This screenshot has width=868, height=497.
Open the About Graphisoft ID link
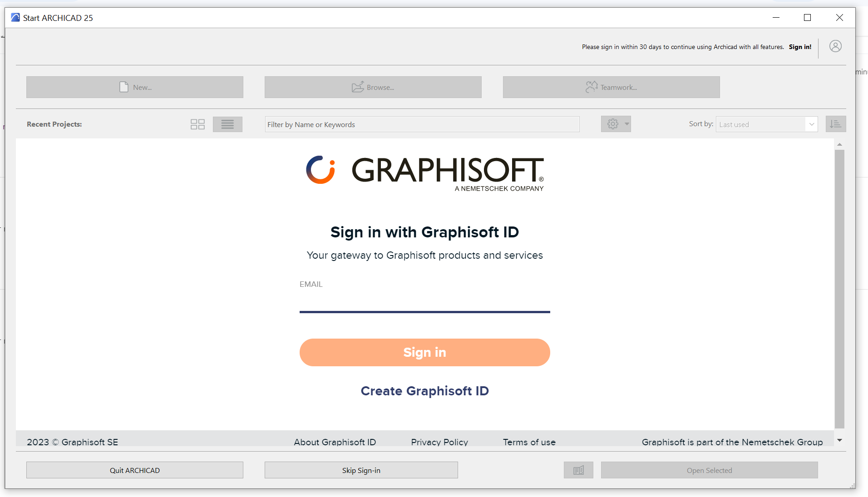tap(335, 442)
